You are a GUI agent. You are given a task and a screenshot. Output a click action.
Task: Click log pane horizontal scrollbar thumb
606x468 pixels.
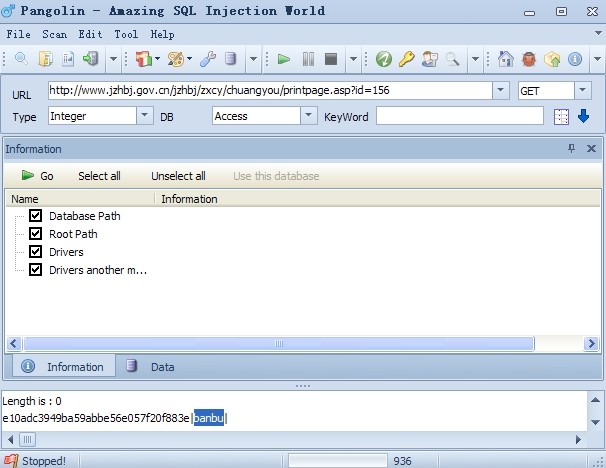click(27, 439)
